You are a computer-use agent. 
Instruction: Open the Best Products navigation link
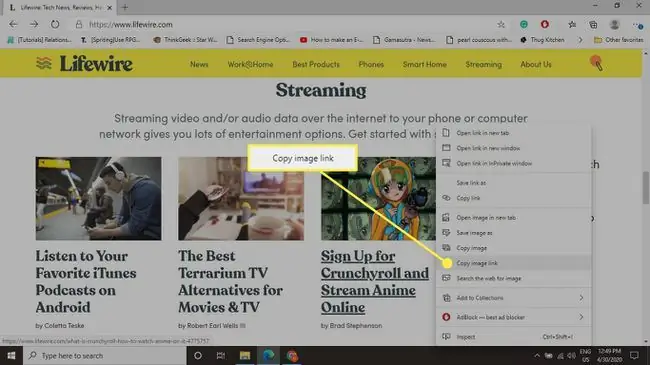click(316, 64)
